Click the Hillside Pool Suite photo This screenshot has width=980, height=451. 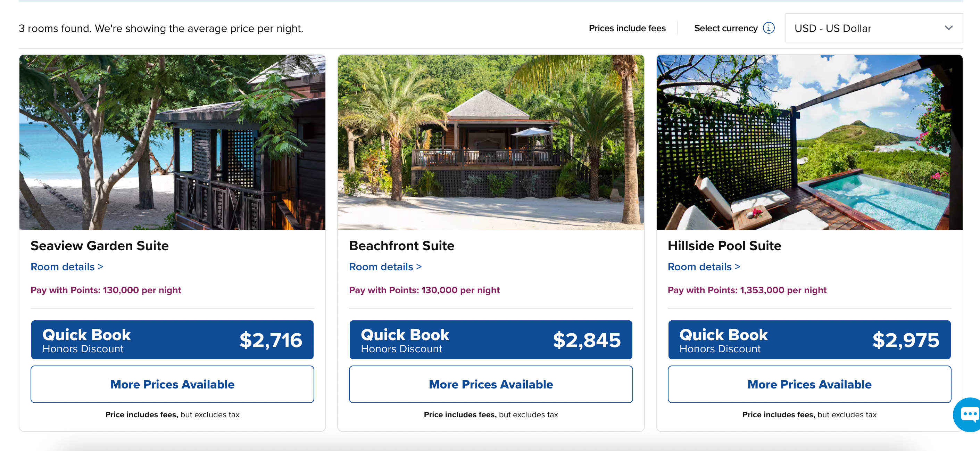pos(809,142)
